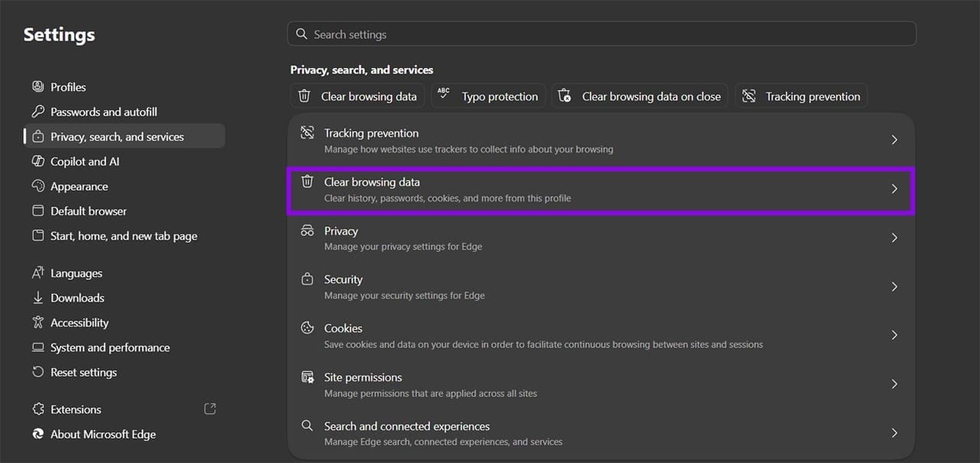Go to Appearance settings in sidebar
This screenshot has height=463, width=980.
(124, 186)
